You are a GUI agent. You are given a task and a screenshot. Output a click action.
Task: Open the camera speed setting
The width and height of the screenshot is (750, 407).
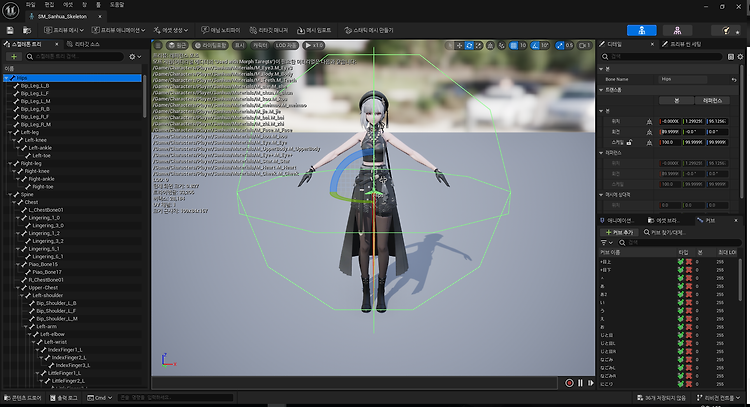point(585,45)
